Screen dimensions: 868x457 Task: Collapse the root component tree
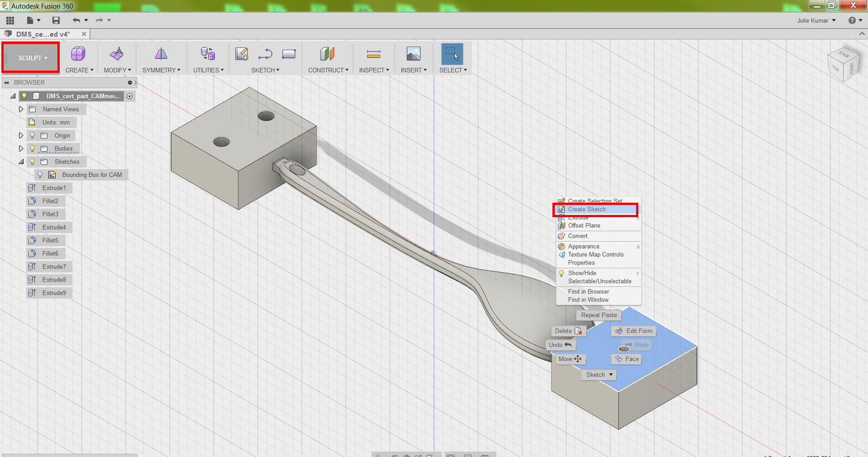[x=13, y=96]
